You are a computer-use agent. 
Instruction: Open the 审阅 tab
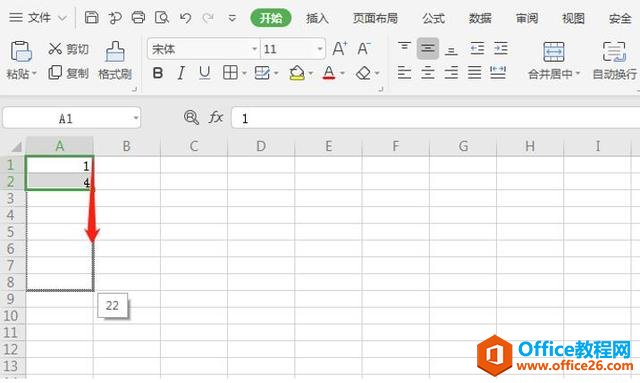[527, 18]
